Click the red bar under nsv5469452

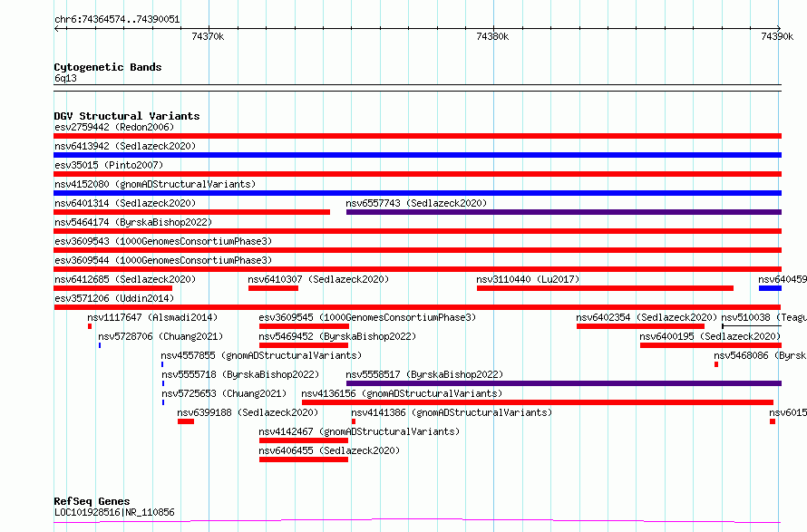[x=304, y=345]
